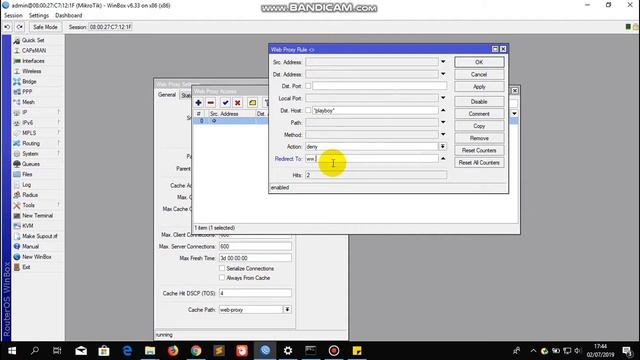Viewport: 640px width, 360px height.
Task: Collapse the Redirect To field arrow
Action: click(x=443, y=159)
